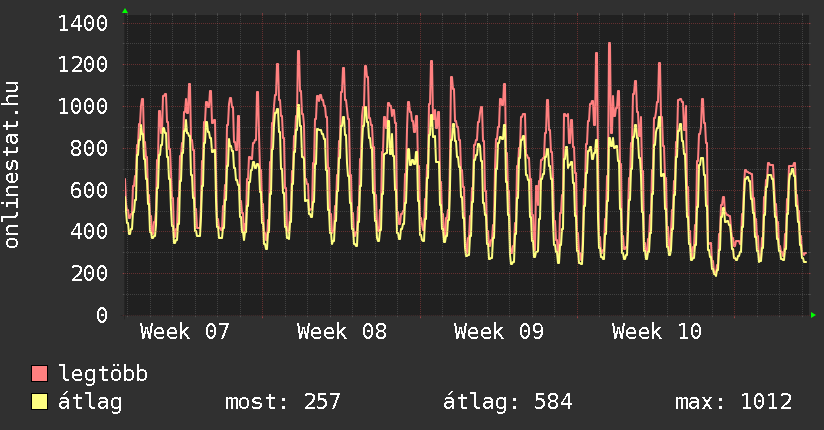Click the green arrow at x-axis right end

point(814,315)
